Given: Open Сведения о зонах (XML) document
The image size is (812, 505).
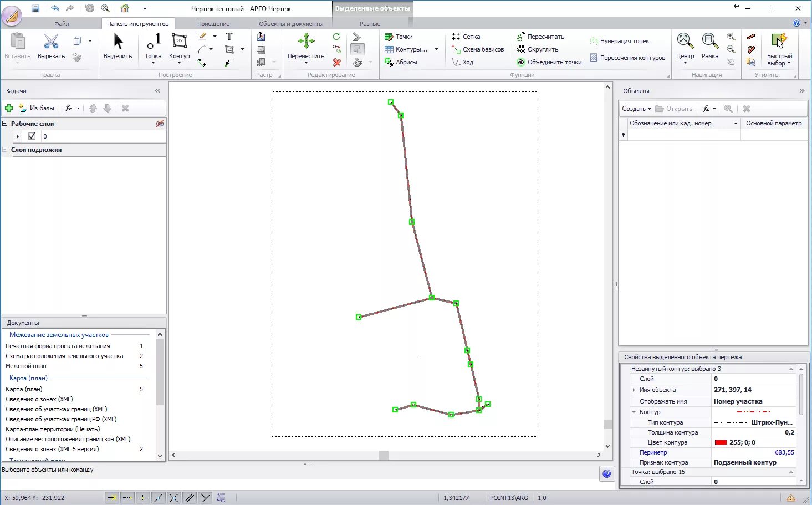Looking at the screenshot, I should click(x=39, y=399).
